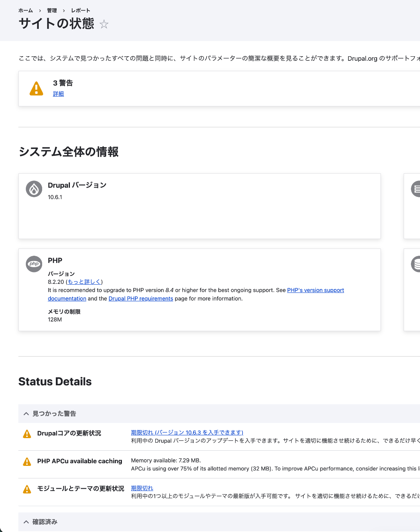Click the メモリの制限 label
The width and height of the screenshot is (420, 532).
click(x=64, y=312)
